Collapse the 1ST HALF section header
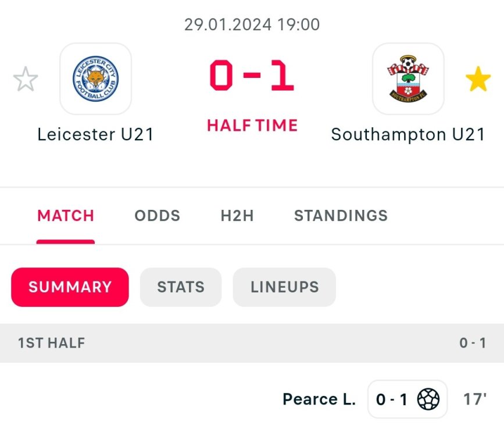 tap(252, 343)
